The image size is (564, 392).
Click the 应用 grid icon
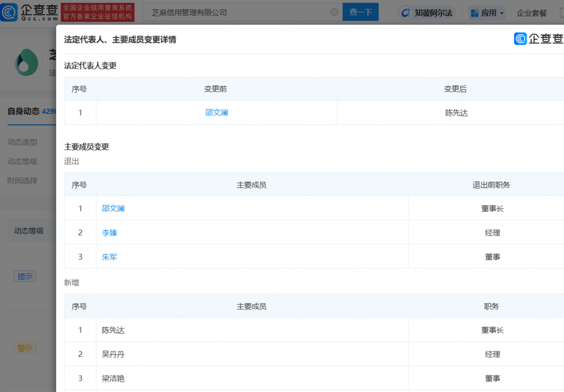474,13
